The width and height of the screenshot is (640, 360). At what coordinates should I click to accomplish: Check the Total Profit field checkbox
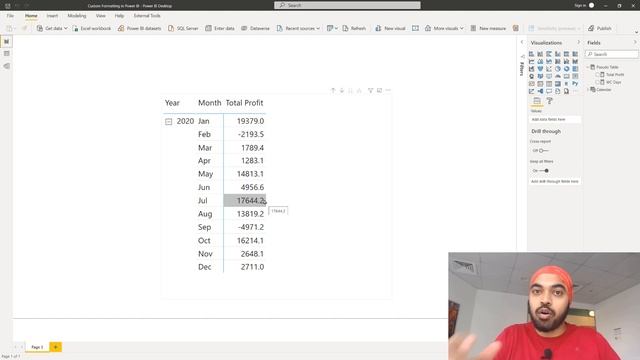click(597, 75)
